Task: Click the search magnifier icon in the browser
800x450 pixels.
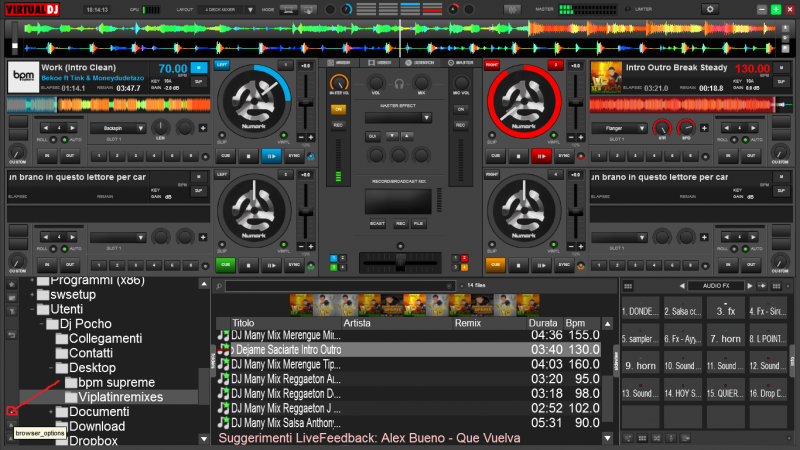Action: 219,286
